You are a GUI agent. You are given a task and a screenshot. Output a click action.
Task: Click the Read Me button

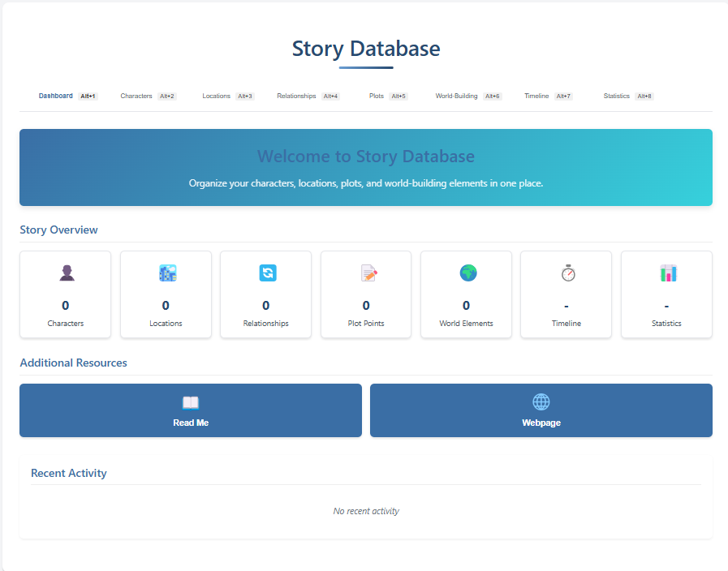click(x=190, y=410)
